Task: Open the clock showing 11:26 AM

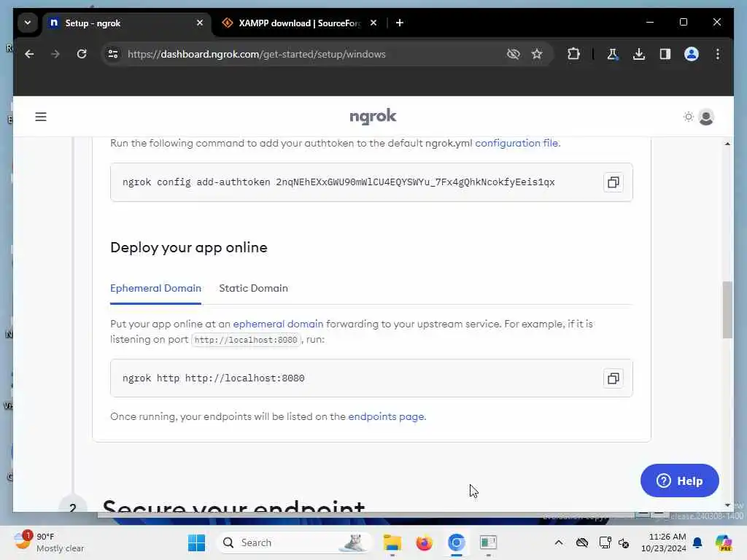Action: [663, 542]
